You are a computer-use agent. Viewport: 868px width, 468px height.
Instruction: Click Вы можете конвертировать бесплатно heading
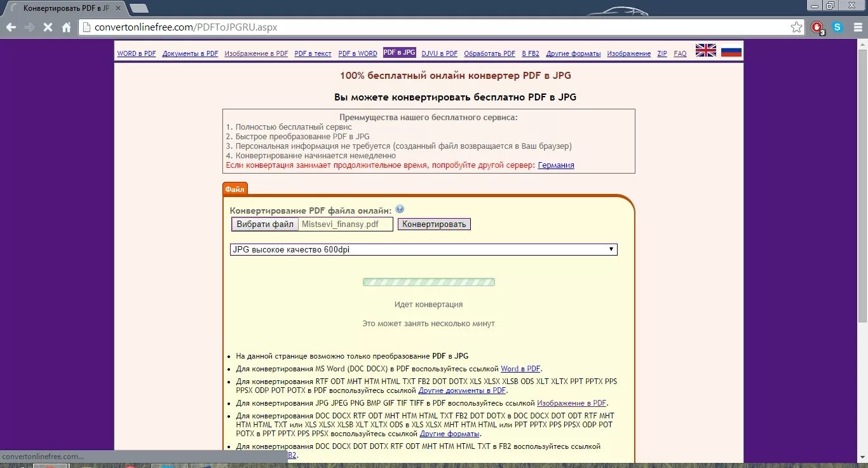(455, 97)
